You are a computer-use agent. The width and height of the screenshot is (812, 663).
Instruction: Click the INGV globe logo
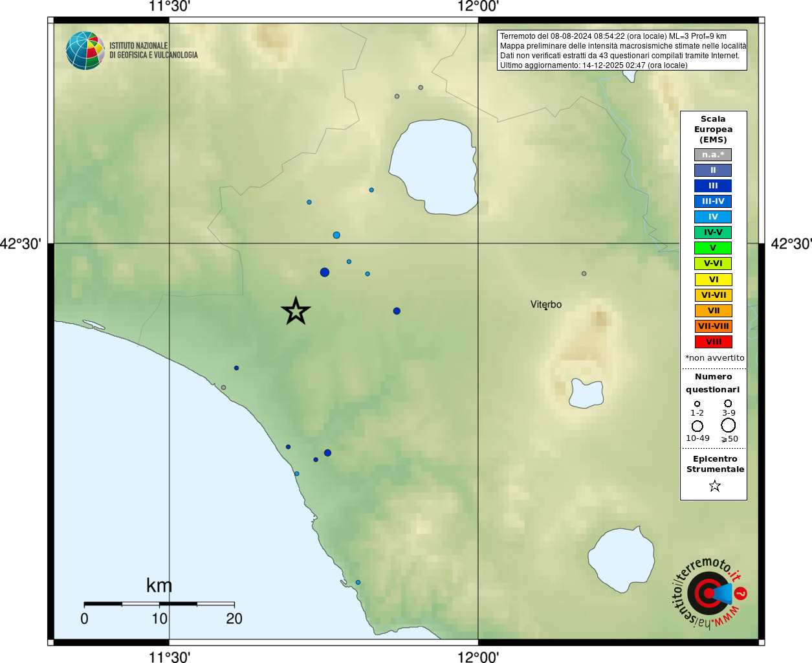click(85, 51)
